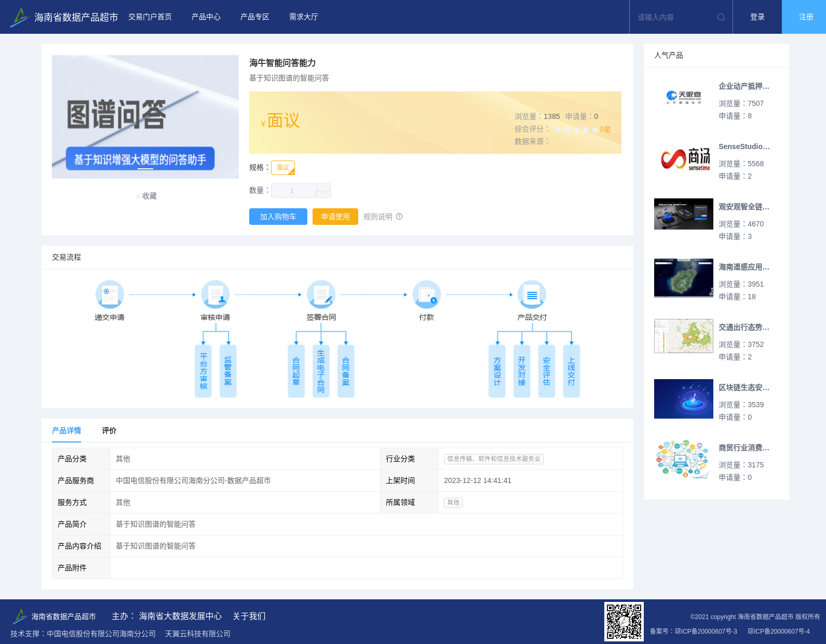826x644 pixels.
Task: Click the 签署合同 step icon
Action: coord(321,294)
